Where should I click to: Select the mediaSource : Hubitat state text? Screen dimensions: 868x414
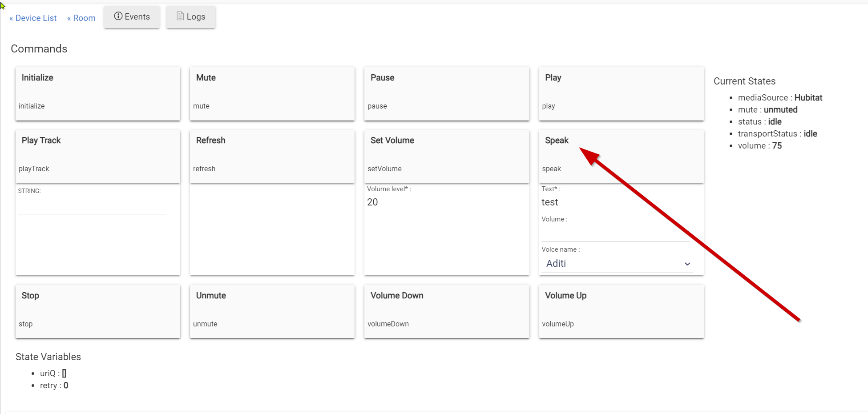(x=780, y=97)
